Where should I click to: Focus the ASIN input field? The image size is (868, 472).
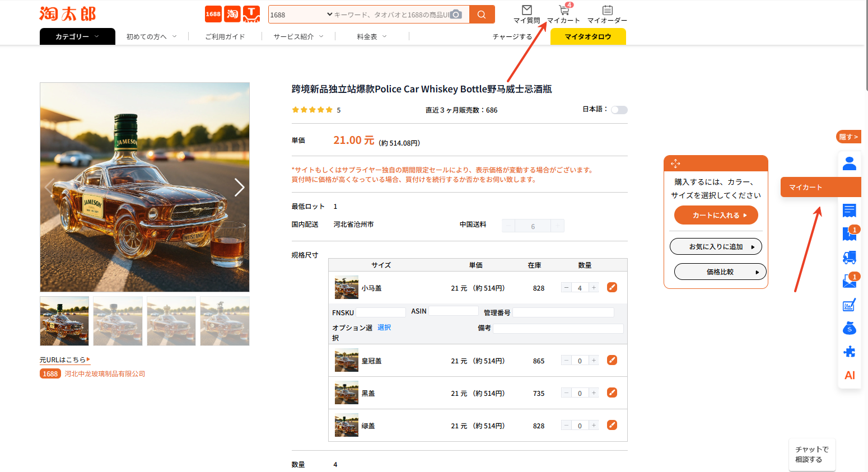[x=454, y=311]
